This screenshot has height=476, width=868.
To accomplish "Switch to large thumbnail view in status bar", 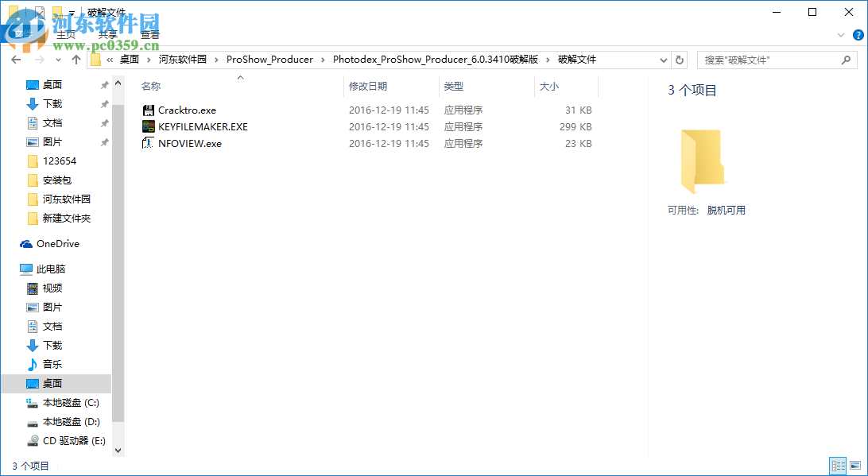I will 856,466.
